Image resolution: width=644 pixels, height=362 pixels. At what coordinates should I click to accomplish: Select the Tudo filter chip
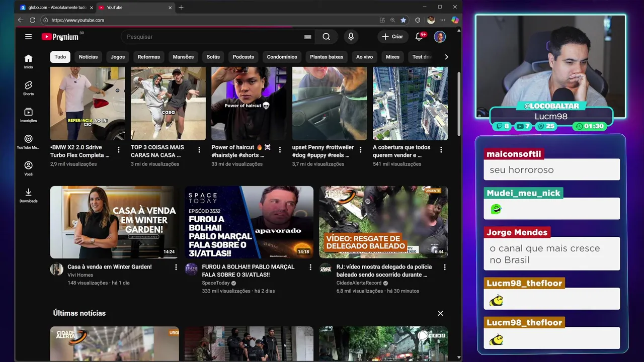pyautogui.click(x=60, y=57)
